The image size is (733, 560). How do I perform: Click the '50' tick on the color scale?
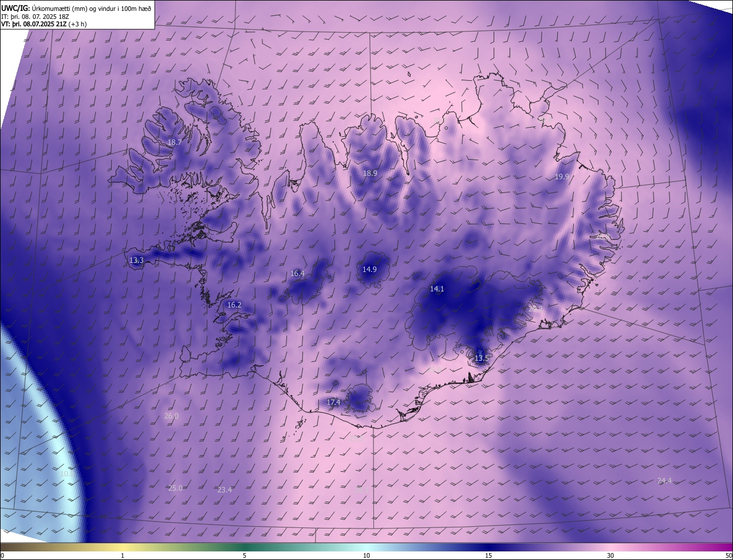[728, 555]
